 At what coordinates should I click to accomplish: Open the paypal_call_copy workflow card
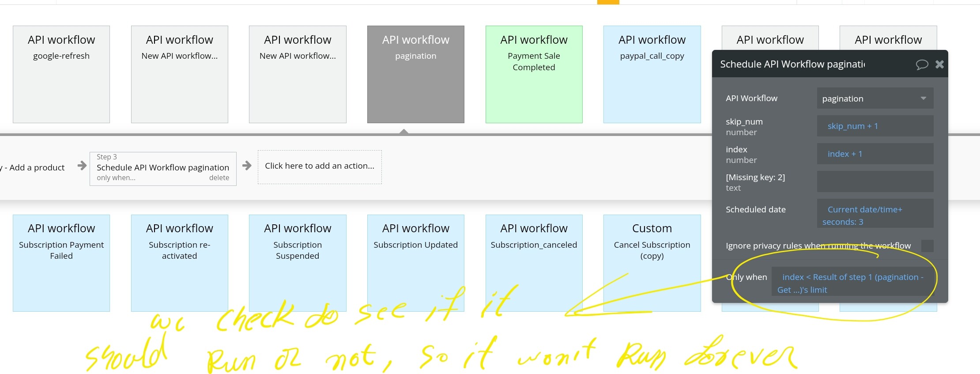(x=652, y=74)
